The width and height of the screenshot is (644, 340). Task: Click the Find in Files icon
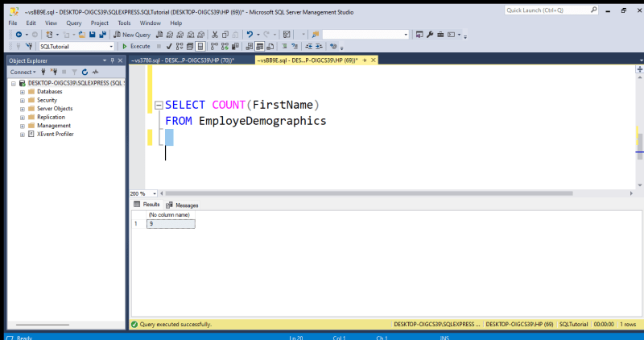pos(316,35)
